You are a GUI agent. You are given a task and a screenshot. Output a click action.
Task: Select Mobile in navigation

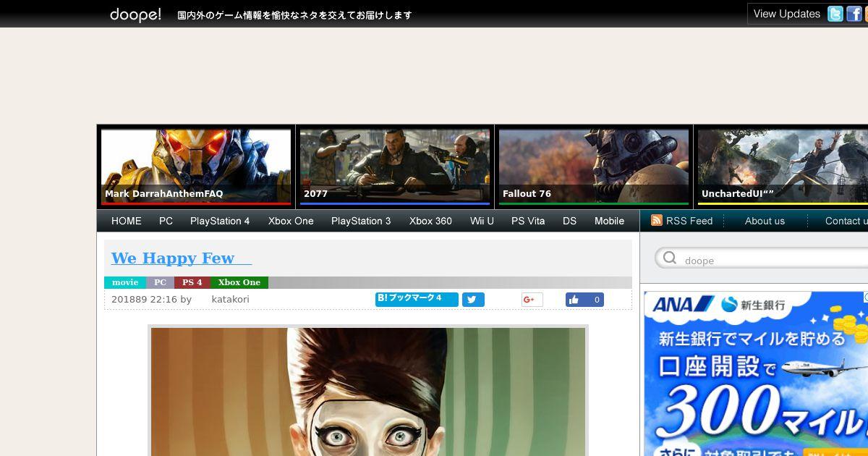[609, 221]
